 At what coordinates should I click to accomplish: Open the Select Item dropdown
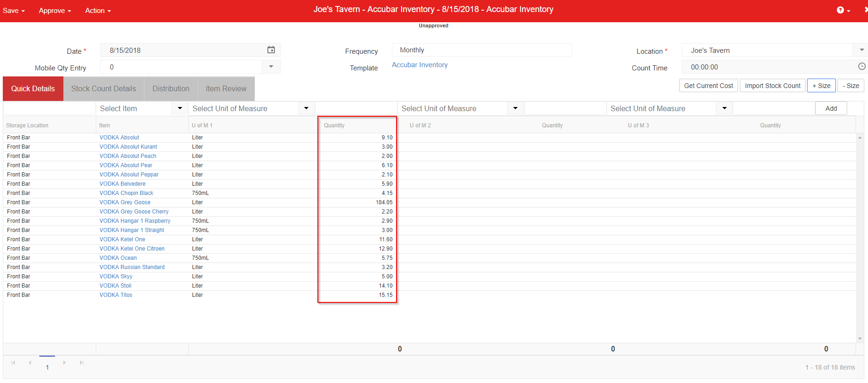tap(180, 108)
